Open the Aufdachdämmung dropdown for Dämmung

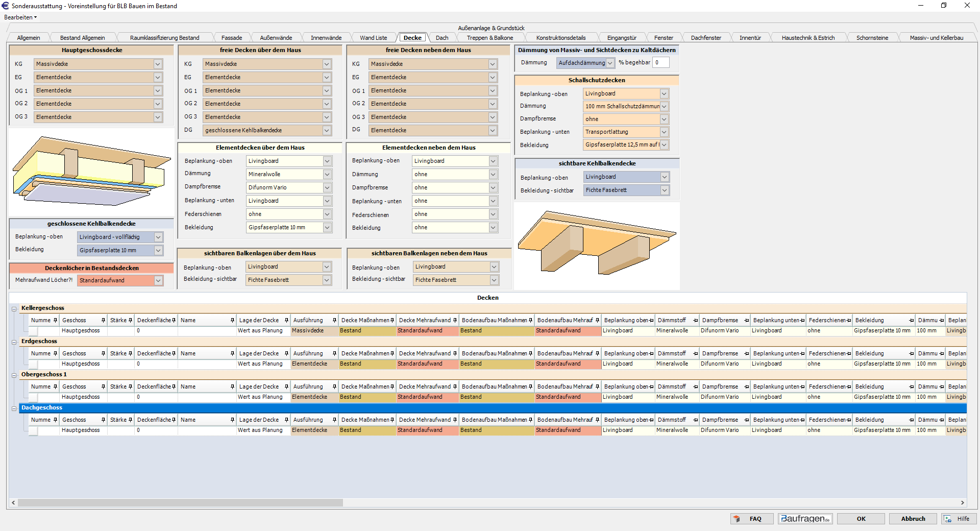(x=611, y=62)
